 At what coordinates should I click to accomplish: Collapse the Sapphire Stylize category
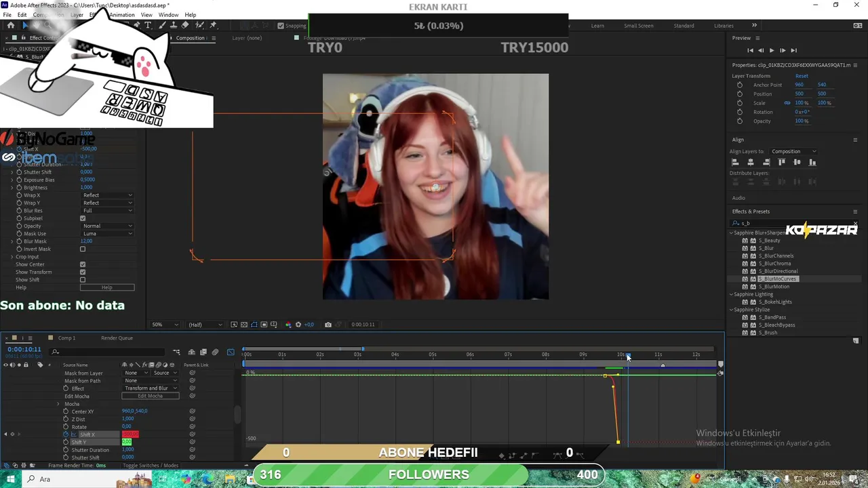pos(732,310)
